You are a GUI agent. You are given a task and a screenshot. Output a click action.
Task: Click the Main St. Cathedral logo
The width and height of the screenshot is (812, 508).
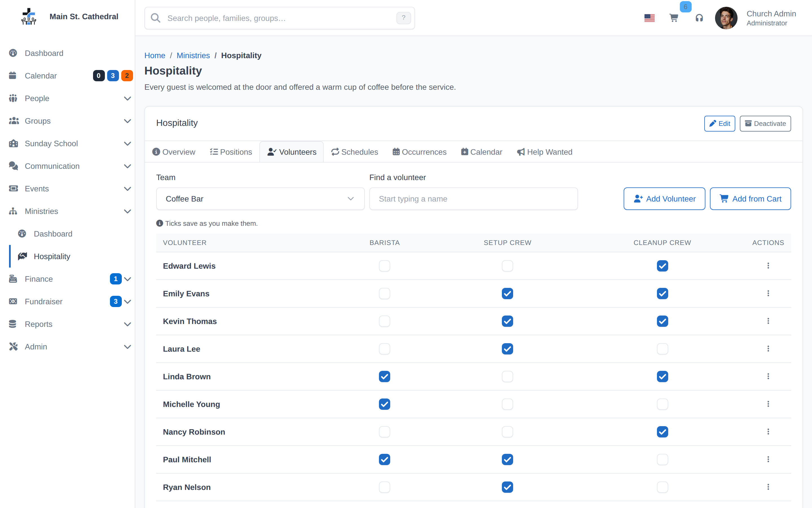pos(29,16)
